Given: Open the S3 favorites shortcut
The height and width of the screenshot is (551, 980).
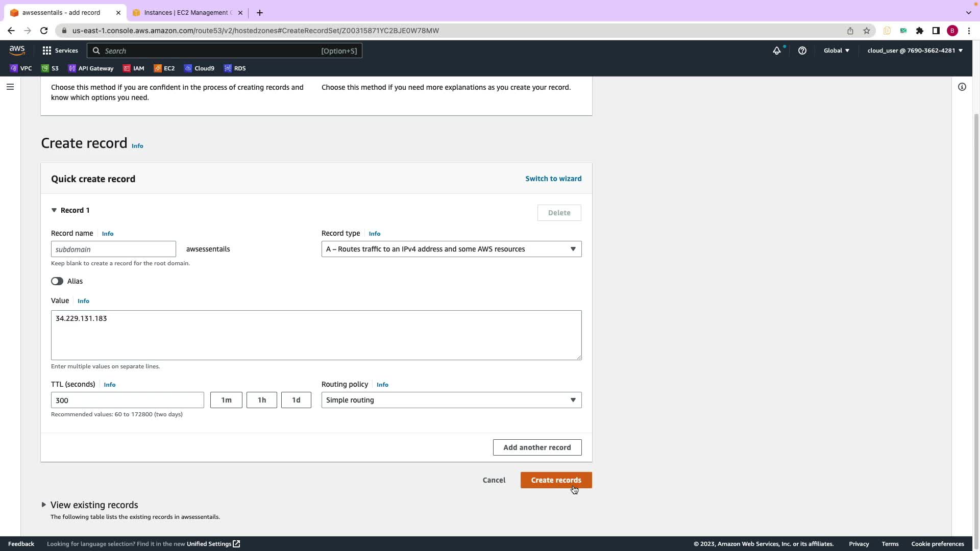Looking at the screenshot, I should [x=50, y=68].
